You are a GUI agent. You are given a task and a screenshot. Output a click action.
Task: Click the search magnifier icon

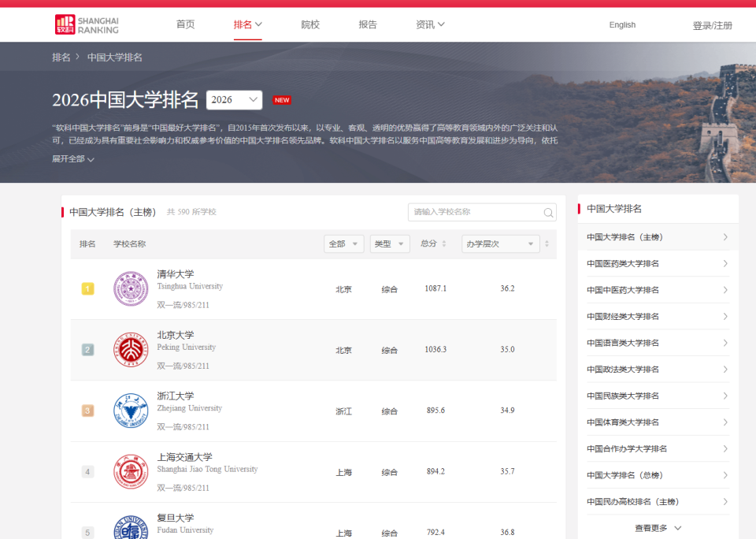[x=548, y=213]
